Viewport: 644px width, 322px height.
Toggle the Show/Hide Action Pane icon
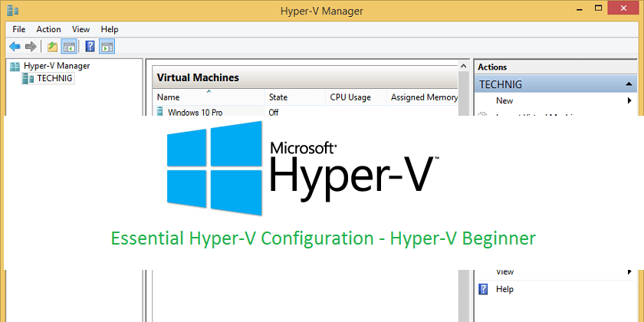(107, 47)
